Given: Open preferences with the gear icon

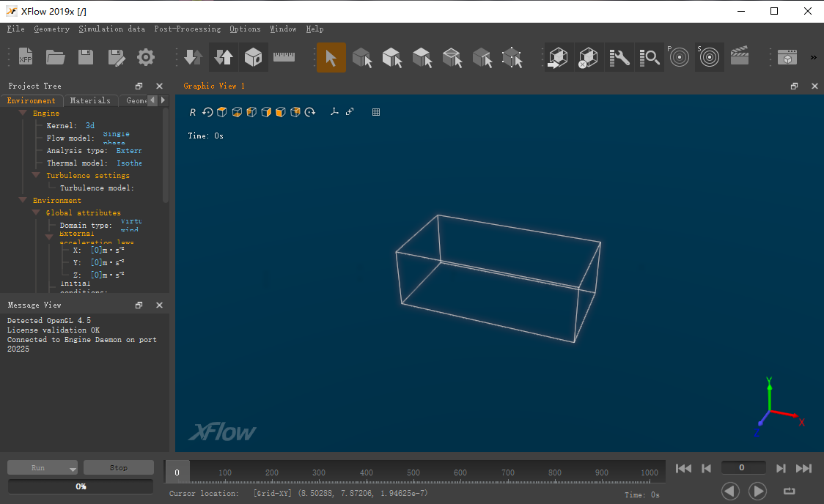Looking at the screenshot, I should tap(146, 57).
